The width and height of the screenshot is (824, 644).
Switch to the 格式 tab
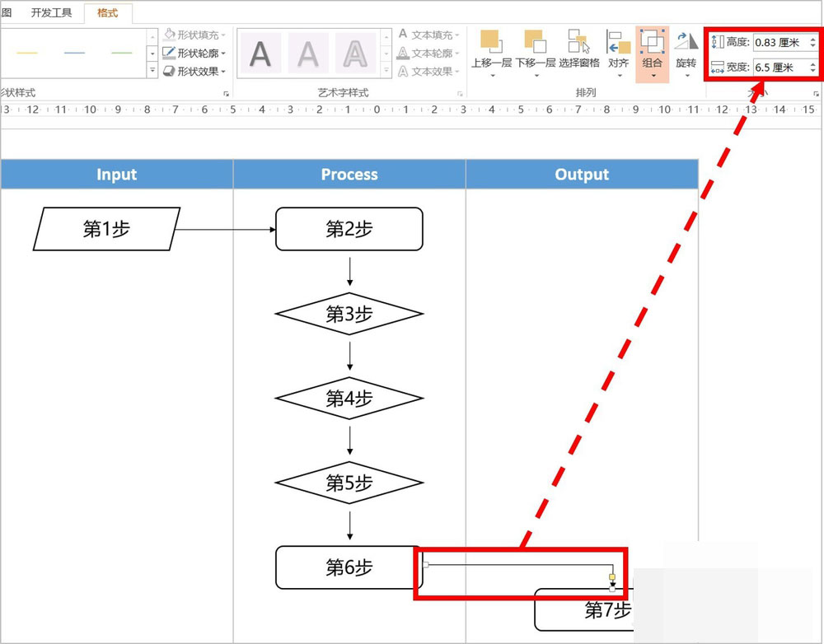(x=108, y=12)
